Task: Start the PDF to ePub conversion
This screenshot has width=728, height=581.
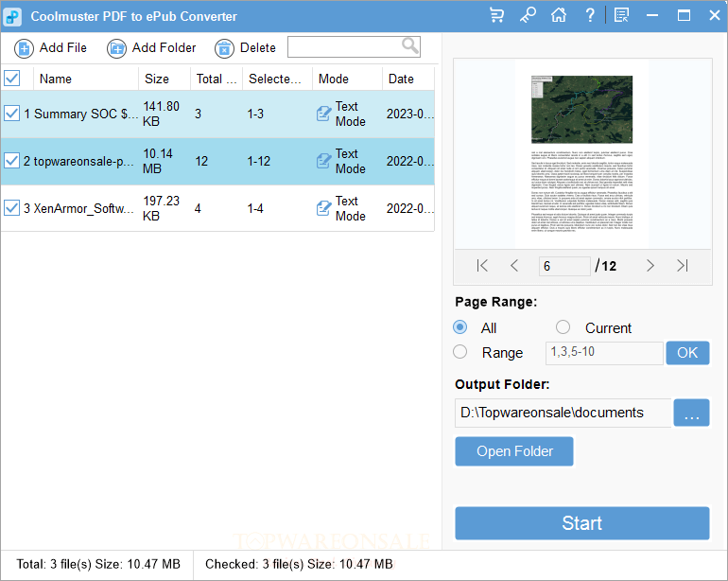Action: tap(582, 523)
